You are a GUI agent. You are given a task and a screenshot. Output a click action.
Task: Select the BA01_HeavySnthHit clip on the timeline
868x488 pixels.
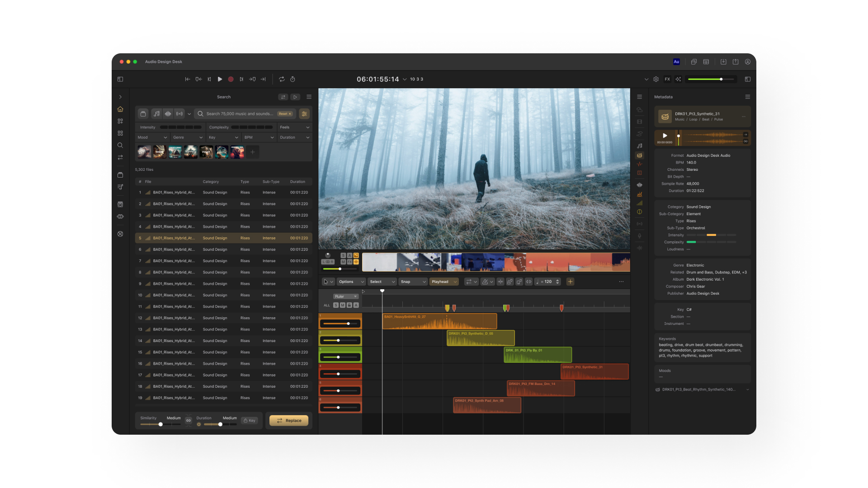pos(439,322)
